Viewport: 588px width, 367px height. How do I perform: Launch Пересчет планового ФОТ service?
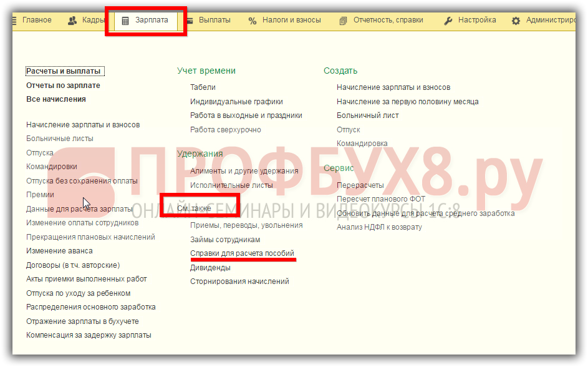tap(380, 199)
